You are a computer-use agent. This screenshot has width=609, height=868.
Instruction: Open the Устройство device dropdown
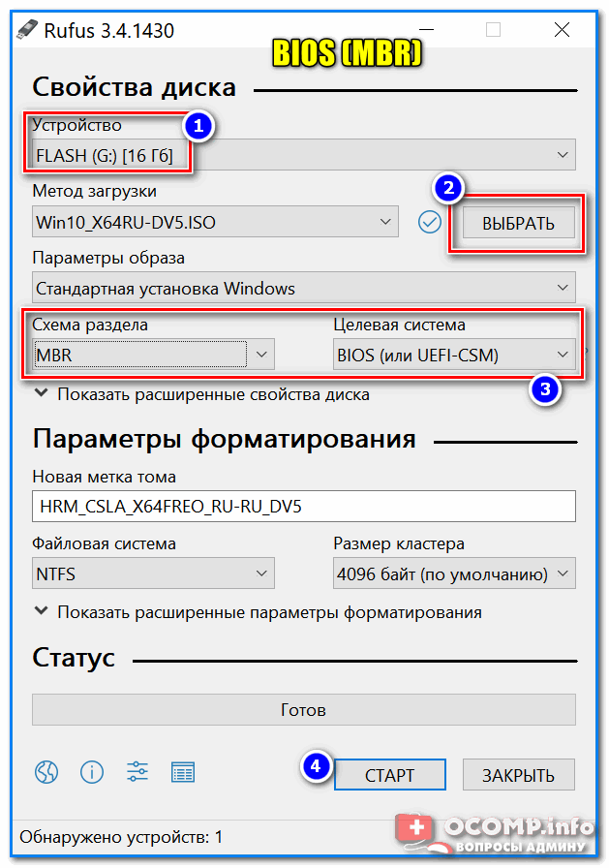(304, 155)
